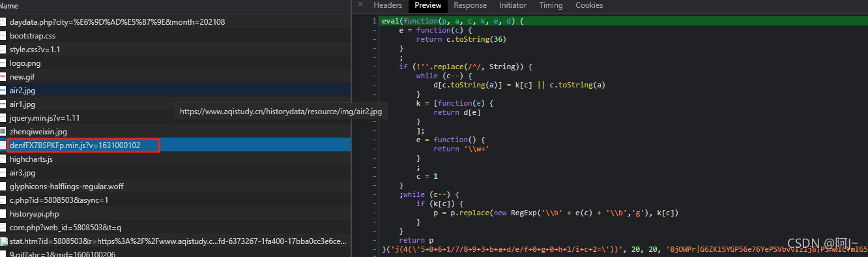
Task: Click the file icon beside historyapi.php
Action: [3, 214]
